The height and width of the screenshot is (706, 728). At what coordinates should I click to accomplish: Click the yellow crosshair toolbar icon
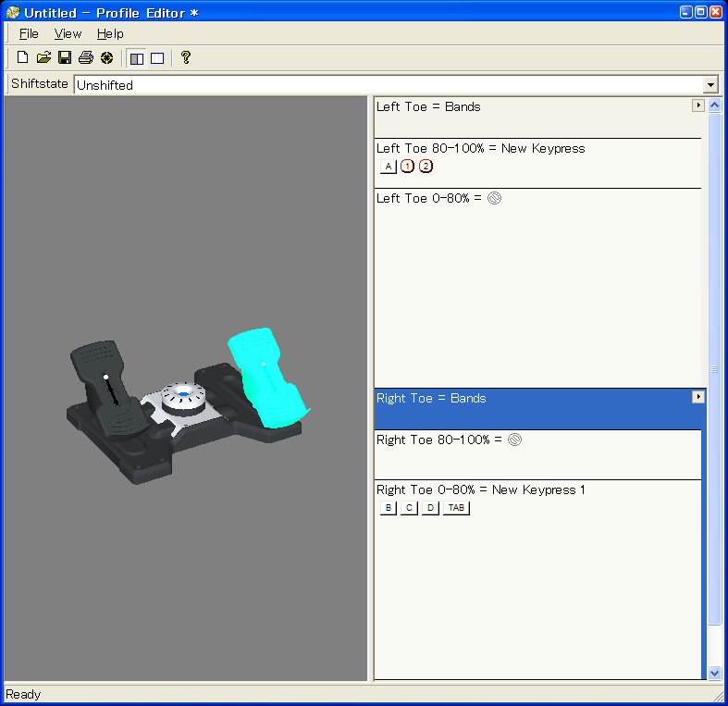pos(106,57)
